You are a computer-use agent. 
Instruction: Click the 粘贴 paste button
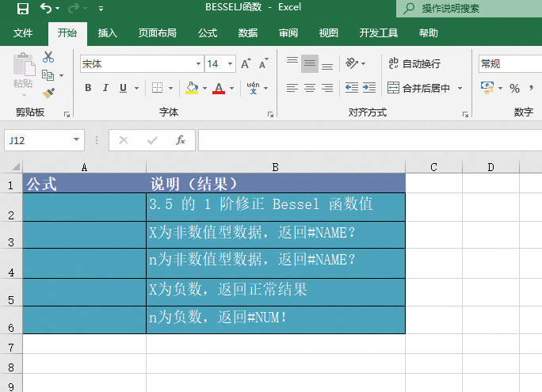coord(23,72)
